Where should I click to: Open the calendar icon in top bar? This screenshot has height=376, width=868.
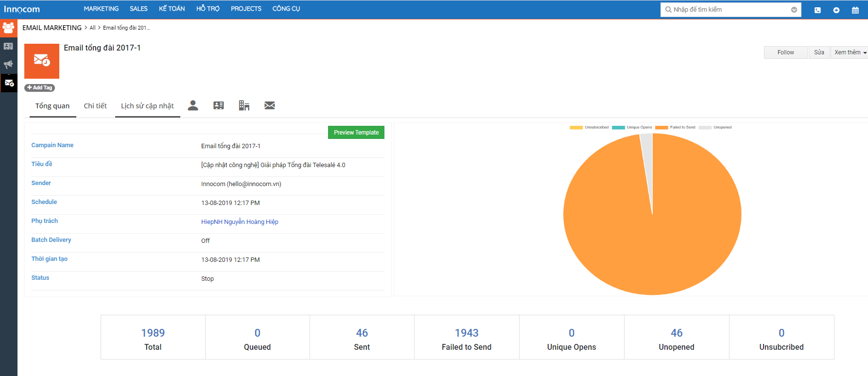tap(855, 10)
